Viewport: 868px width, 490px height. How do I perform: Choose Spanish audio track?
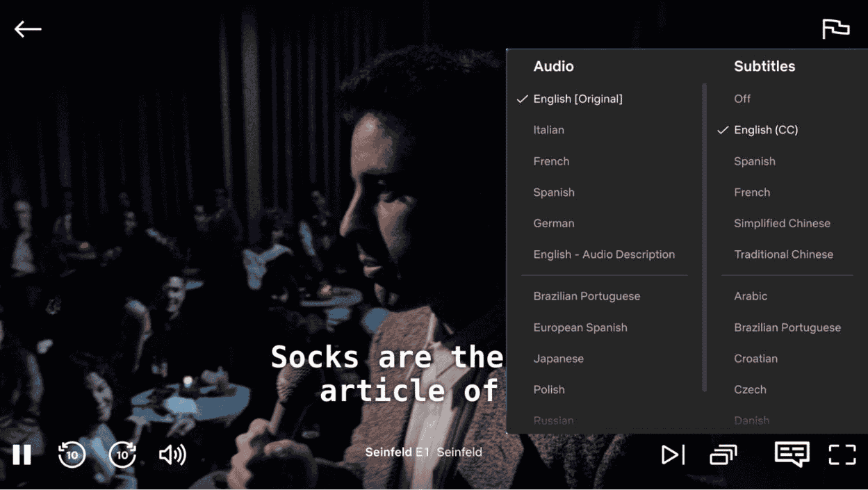point(554,193)
